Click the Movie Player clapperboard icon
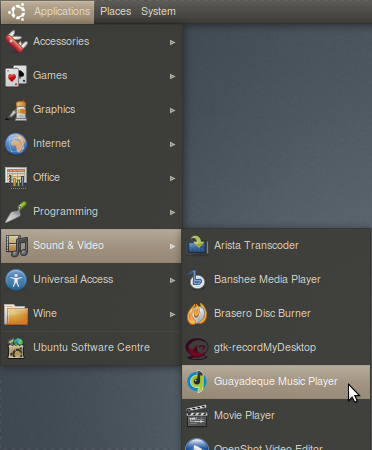The height and width of the screenshot is (450, 372). (x=197, y=416)
